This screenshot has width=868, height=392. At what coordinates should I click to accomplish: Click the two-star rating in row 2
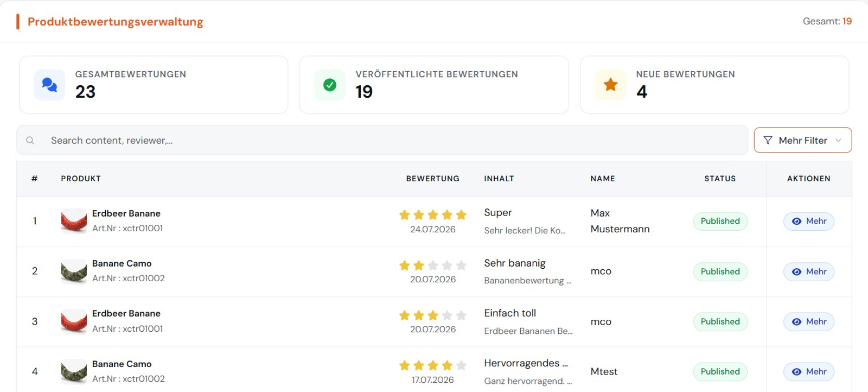pyautogui.click(x=433, y=265)
